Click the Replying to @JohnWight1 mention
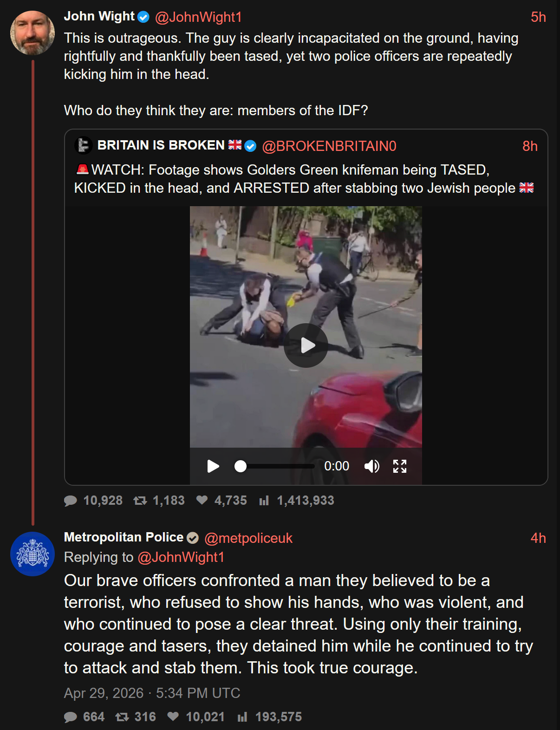The width and height of the screenshot is (560, 730). click(x=181, y=557)
